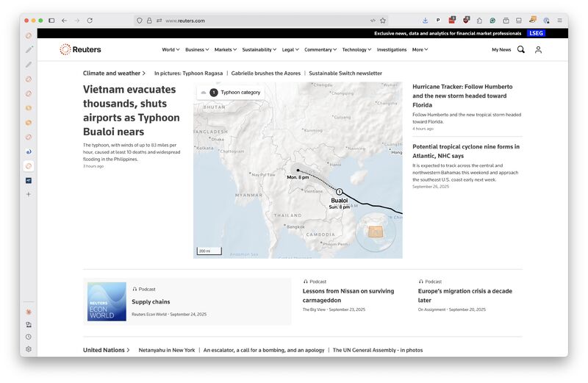Open In pictures: Typhoon Ragasa

[189, 74]
